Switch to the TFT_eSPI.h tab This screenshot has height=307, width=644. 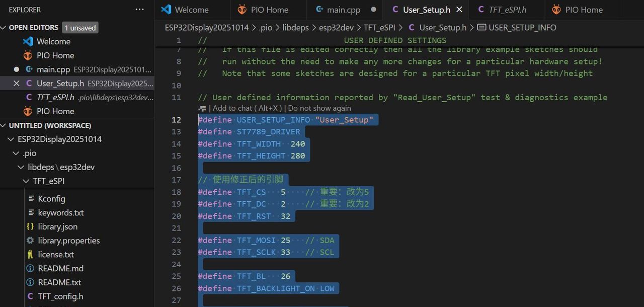pyautogui.click(x=508, y=10)
